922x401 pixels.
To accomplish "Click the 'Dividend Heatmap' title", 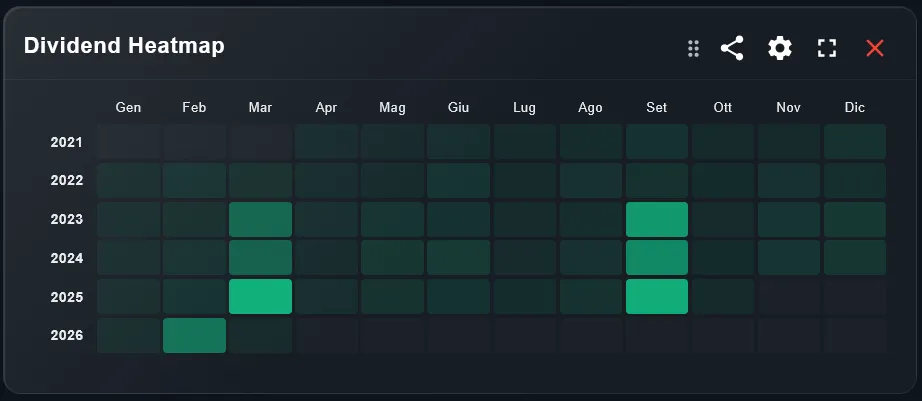I will coord(124,46).
